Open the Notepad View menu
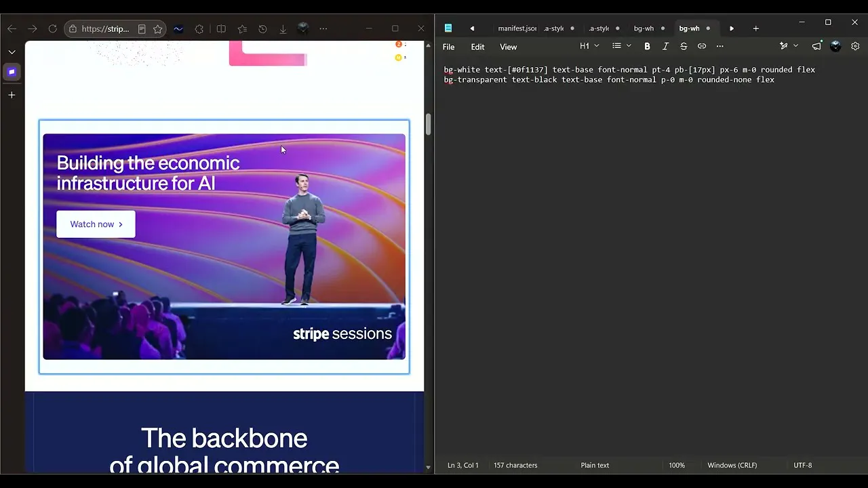Viewport: 868px width, 488px height. [509, 47]
